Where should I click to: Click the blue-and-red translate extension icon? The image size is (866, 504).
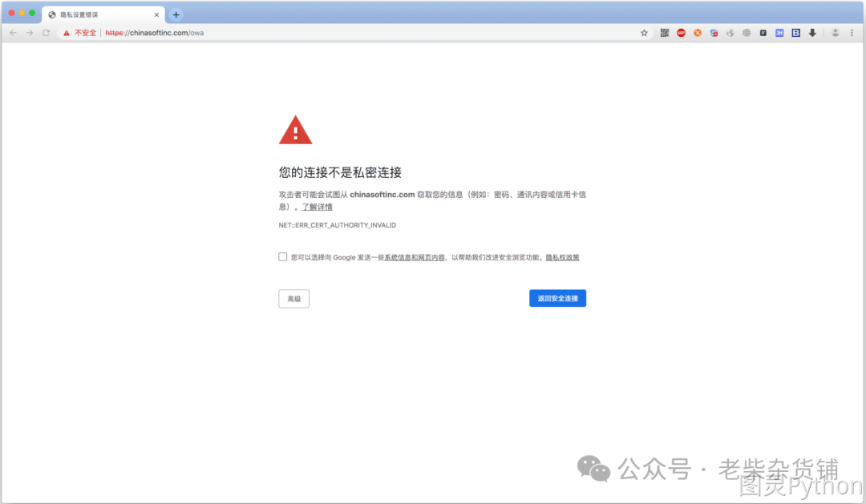pos(714,33)
